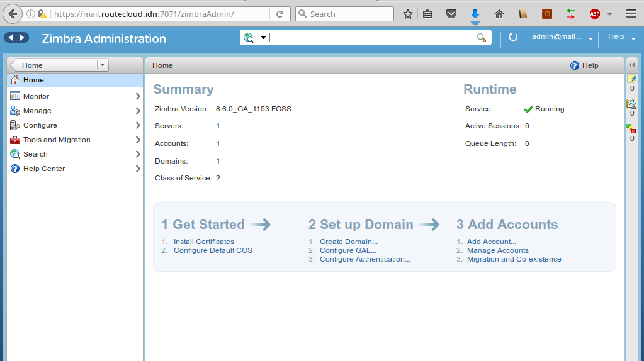Click the search type globe icon

point(249,38)
